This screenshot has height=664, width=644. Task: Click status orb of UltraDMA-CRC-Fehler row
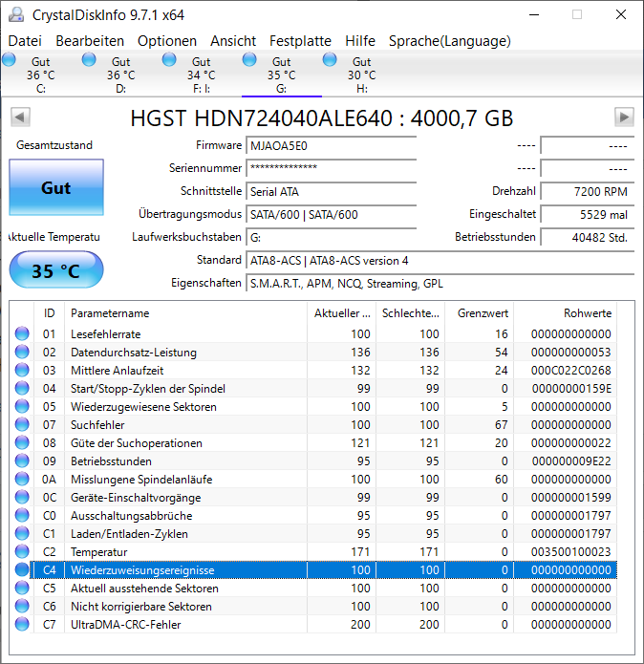[22, 624]
